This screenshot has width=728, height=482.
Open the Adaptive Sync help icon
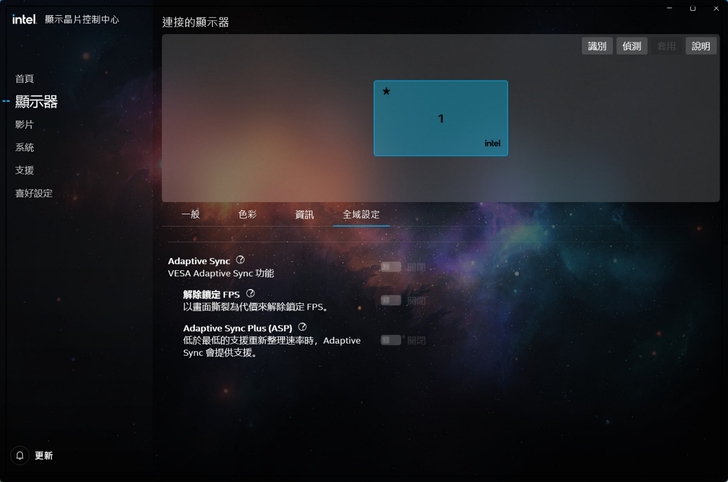(240, 260)
